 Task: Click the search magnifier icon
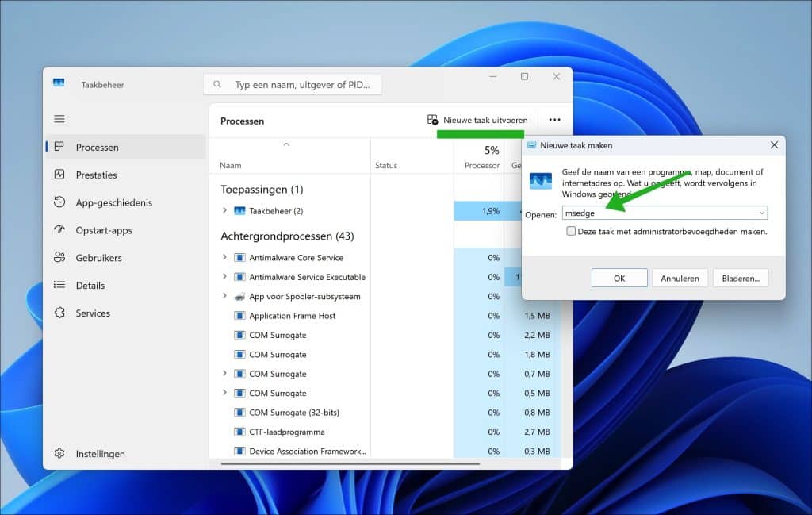(217, 84)
